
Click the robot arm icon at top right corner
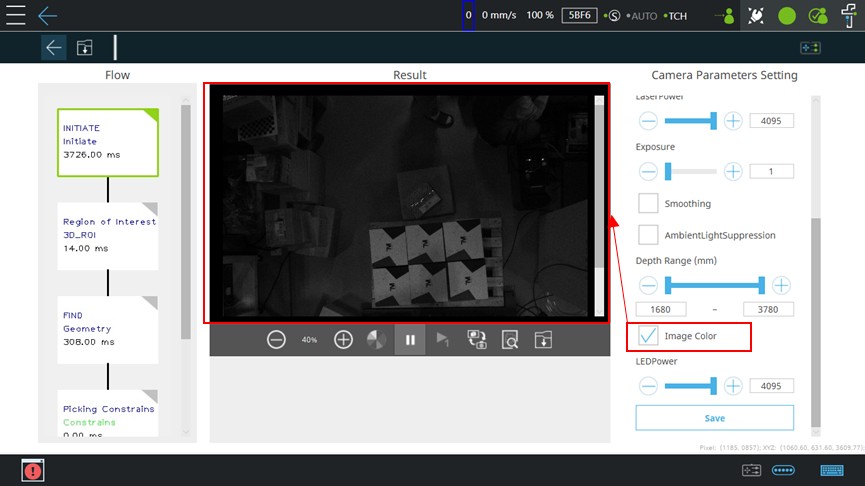pos(849,14)
